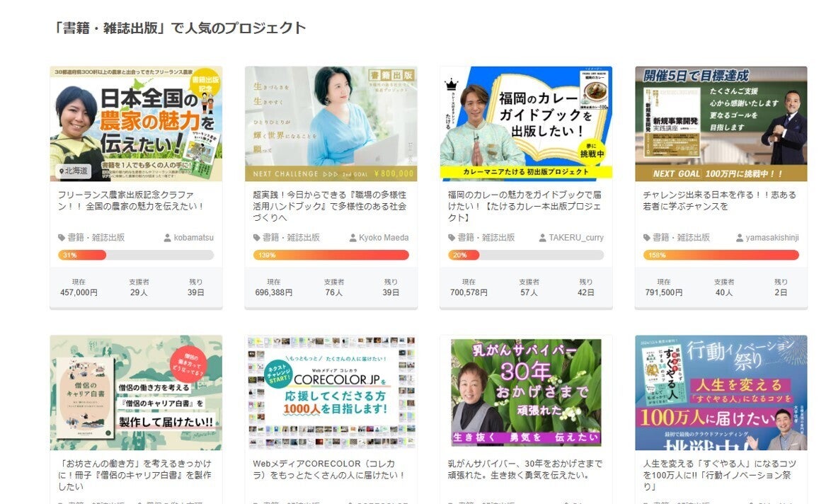The height and width of the screenshot is (504, 831).
Task: Click user icon beside yamasakishinji
Action: pos(739,238)
